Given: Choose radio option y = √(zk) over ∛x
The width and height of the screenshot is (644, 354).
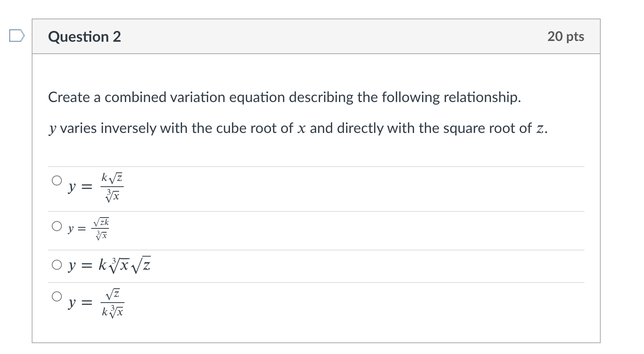Looking at the screenshot, I should click(57, 226).
